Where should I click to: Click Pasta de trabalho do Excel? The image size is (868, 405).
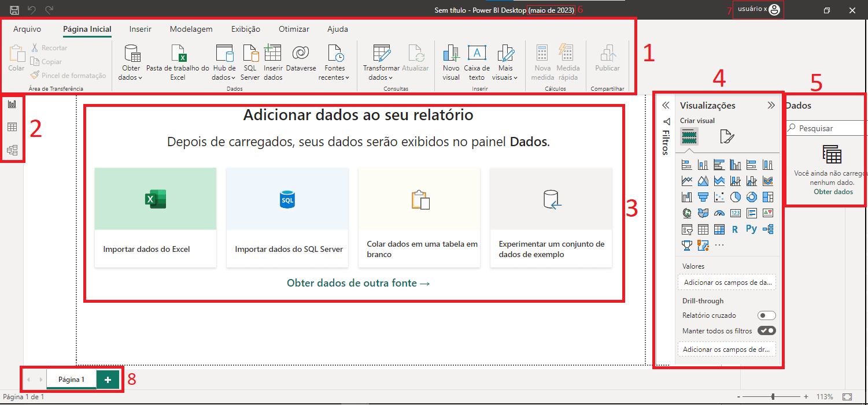(x=178, y=62)
